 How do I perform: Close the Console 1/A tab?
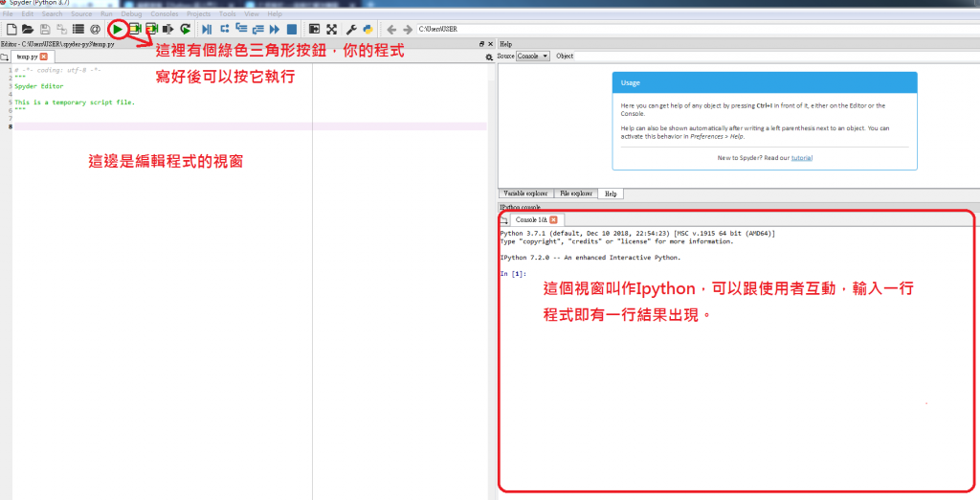click(553, 219)
